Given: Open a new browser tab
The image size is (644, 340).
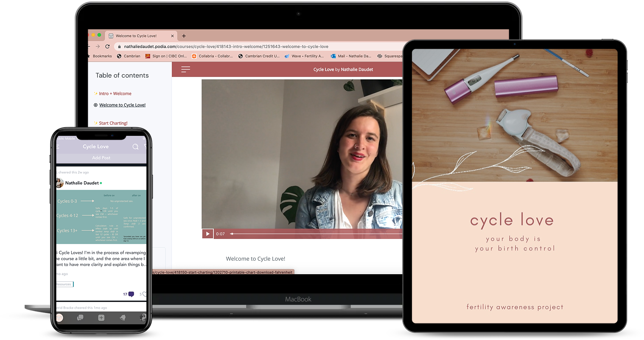Looking at the screenshot, I should (184, 36).
